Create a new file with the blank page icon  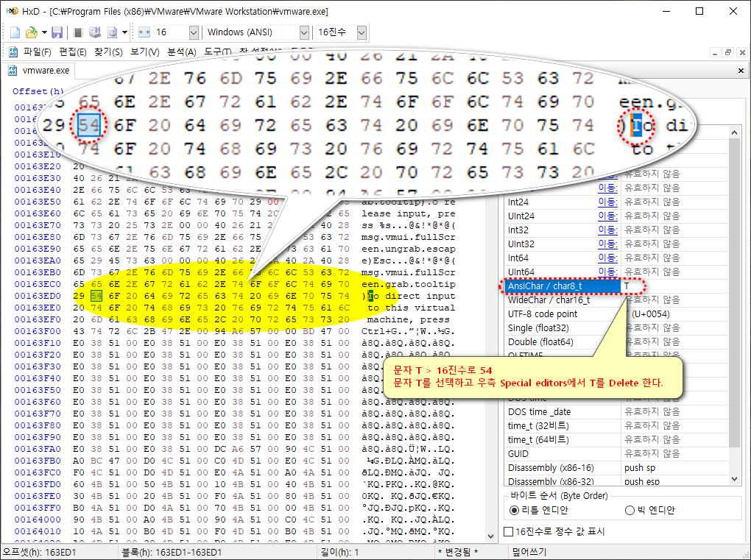[x=15, y=32]
